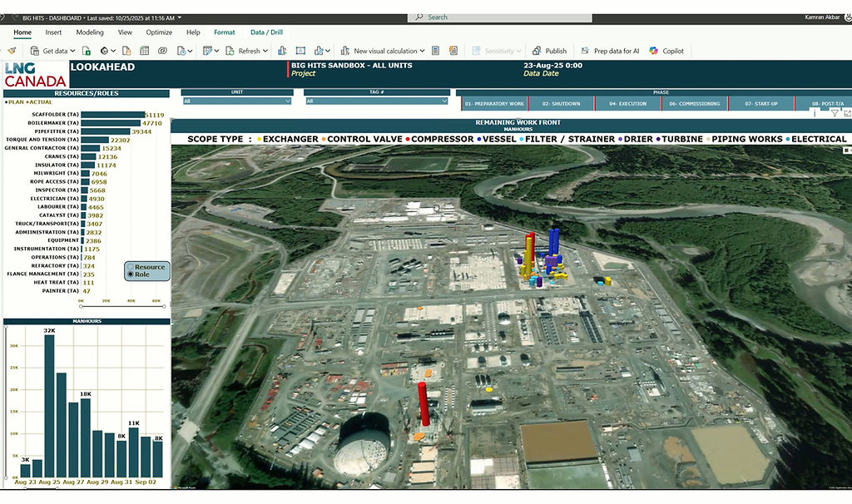Expand the Refresh dropdown arrow
The width and height of the screenshot is (852, 504).
pos(265,51)
